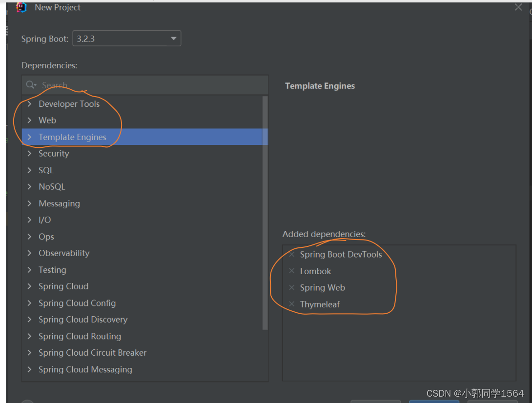This screenshot has width=532, height=403.
Task: Select the SQL category label
Action: click(x=46, y=170)
